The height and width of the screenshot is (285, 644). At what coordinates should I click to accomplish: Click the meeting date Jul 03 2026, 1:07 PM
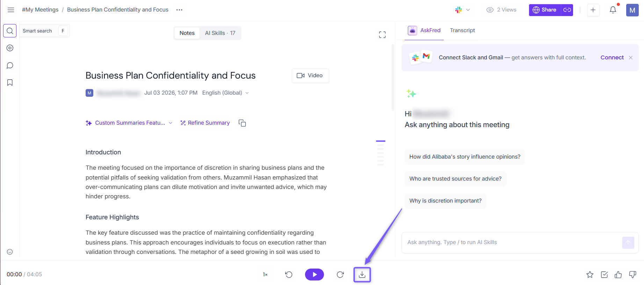(x=171, y=93)
